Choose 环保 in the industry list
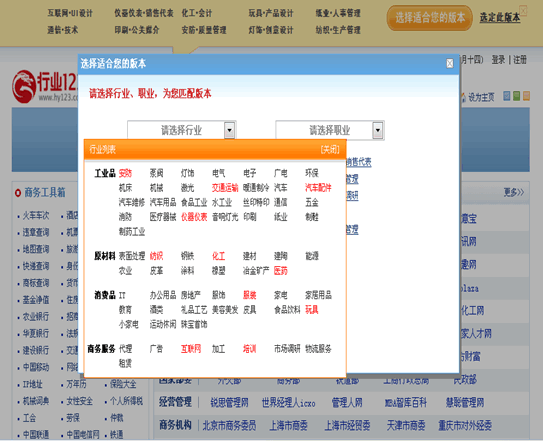 312,173
